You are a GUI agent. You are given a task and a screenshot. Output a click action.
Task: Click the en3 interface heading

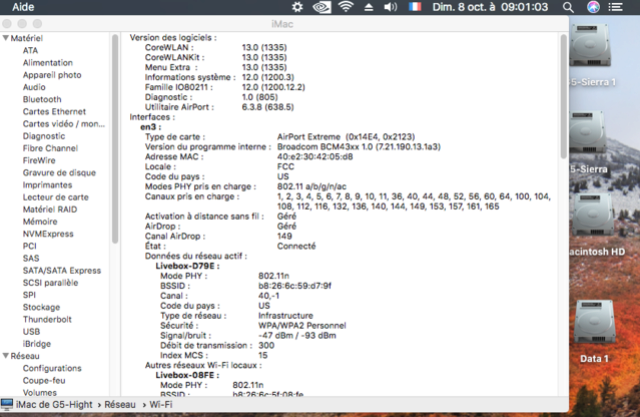(x=151, y=127)
